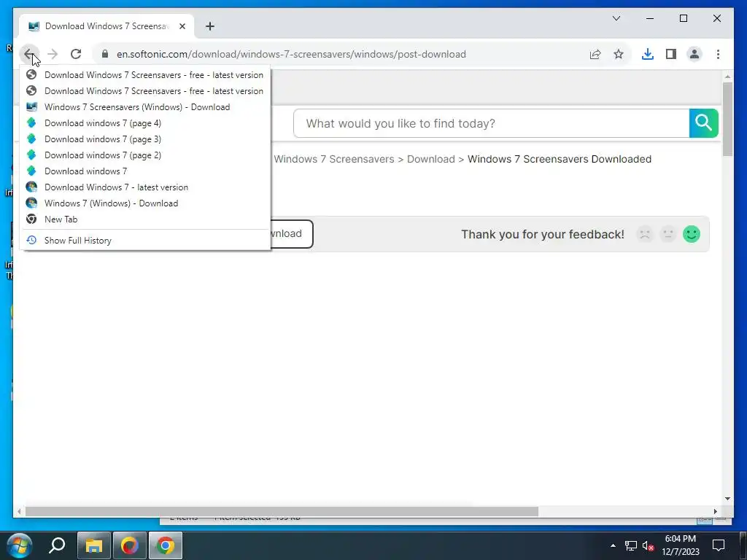Share this page using the share icon
Viewport: 747px width, 560px height.
click(595, 54)
